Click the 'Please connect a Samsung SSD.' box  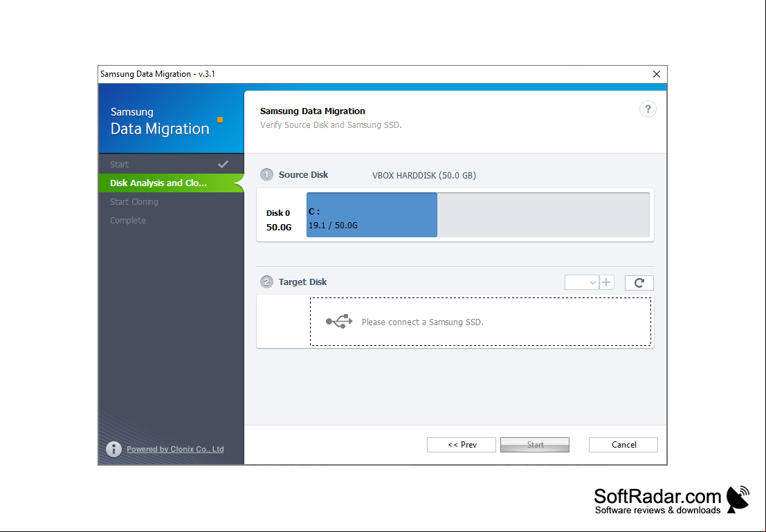480,322
